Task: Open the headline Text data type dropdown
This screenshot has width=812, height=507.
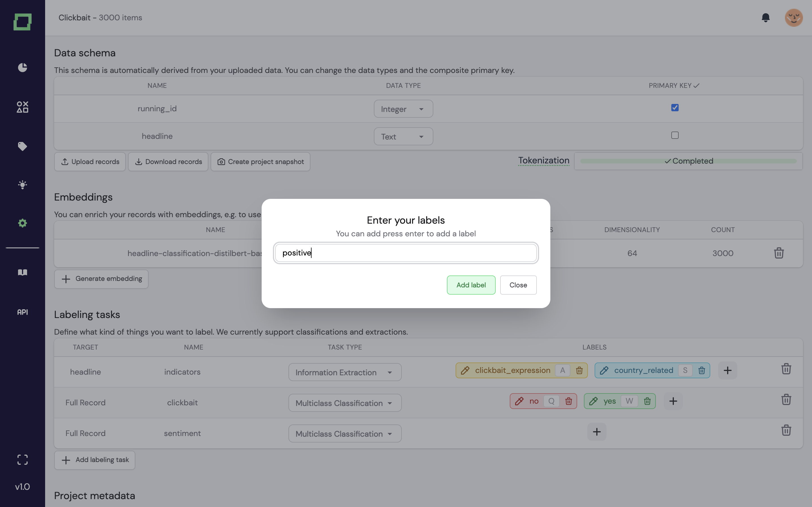Action: [403, 137]
